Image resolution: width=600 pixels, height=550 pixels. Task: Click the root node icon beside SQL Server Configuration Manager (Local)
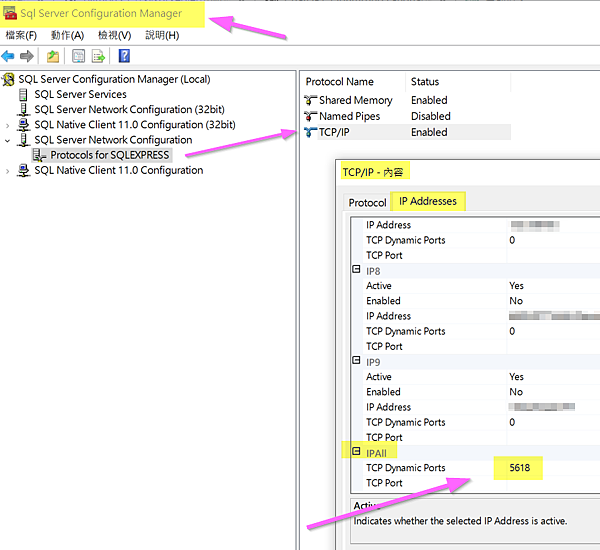click(x=8, y=79)
